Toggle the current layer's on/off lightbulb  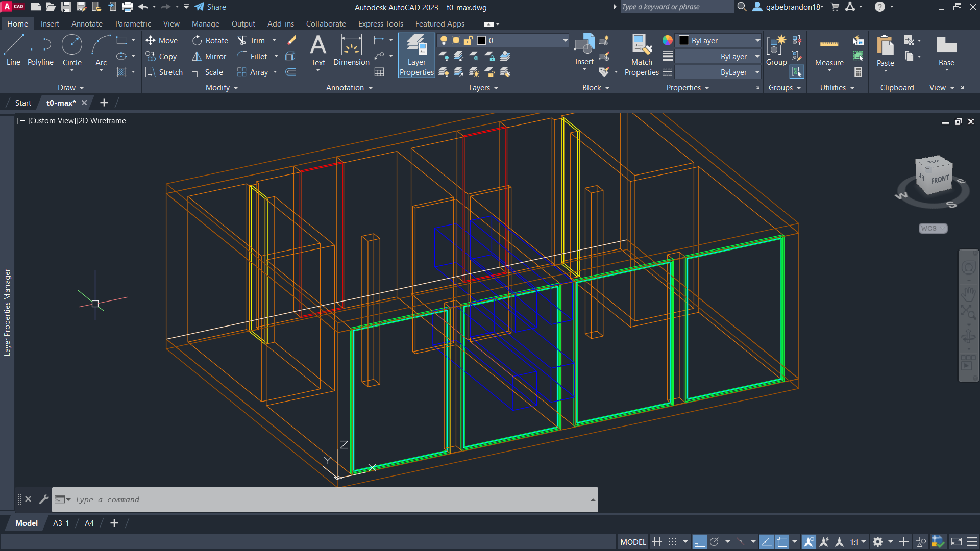[444, 40]
